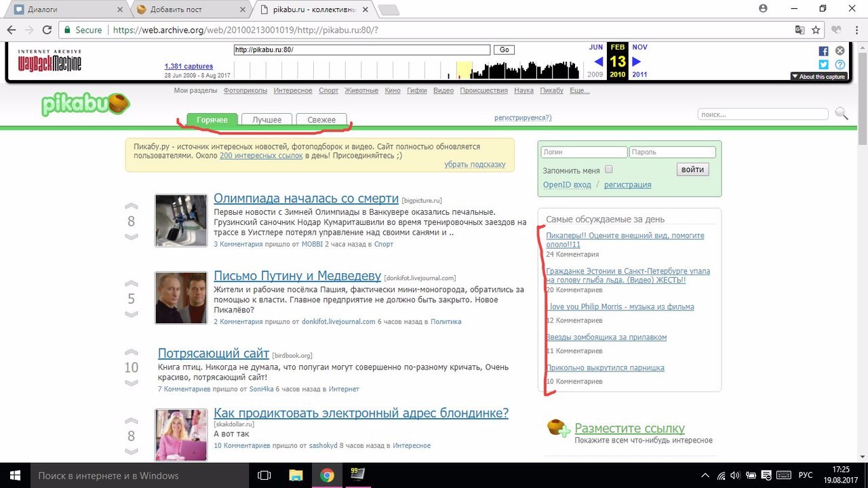Screen dimensions: 868x488
Task: Open Wayback help question icon
Action: 840,65
